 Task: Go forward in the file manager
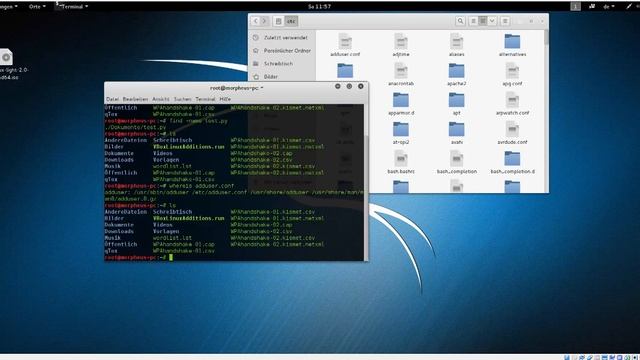(x=264, y=21)
